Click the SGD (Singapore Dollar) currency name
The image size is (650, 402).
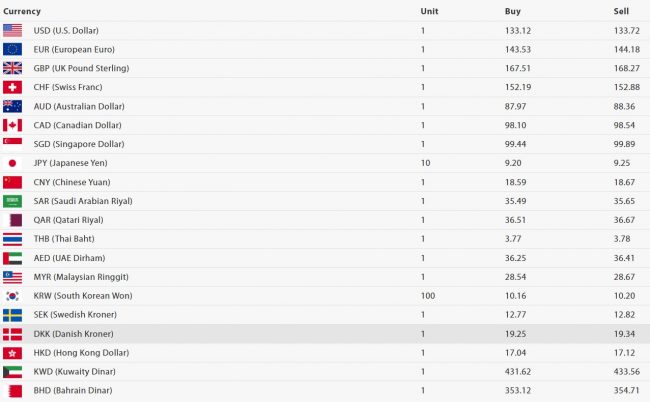pyautogui.click(x=69, y=144)
